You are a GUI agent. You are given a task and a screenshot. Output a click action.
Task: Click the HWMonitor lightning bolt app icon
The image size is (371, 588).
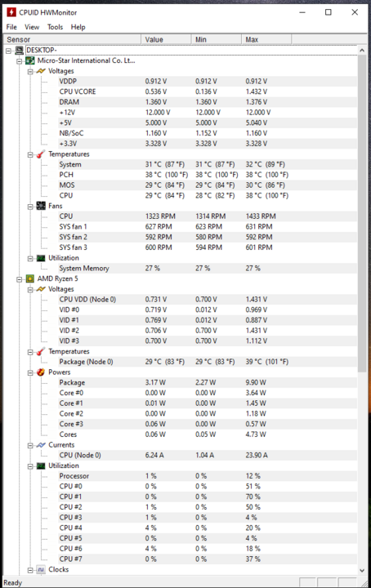tap(11, 12)
